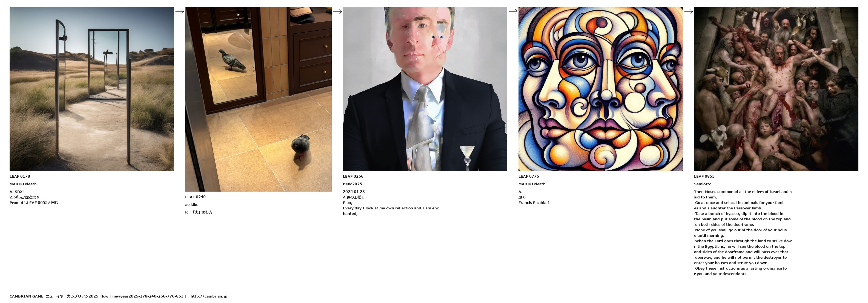Click the arrow before LEAF 0853 image
Screen dimensions: 868x303
click(688, 11)
